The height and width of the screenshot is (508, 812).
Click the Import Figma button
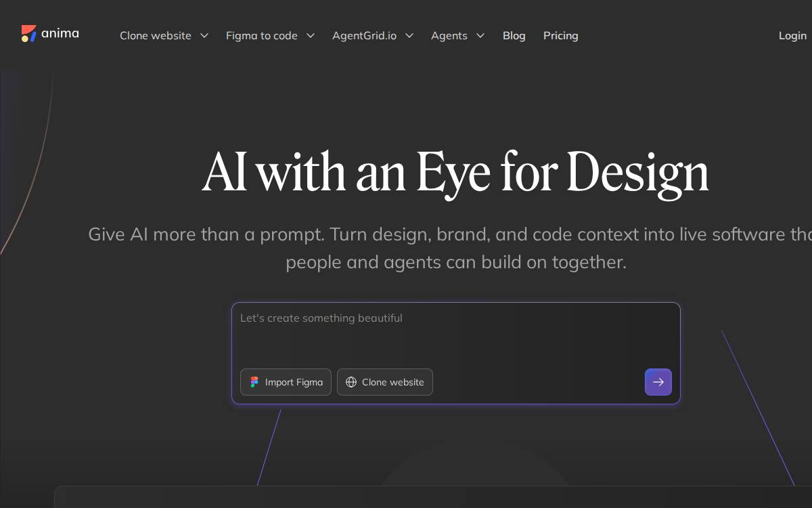click(x=286, y=382)
